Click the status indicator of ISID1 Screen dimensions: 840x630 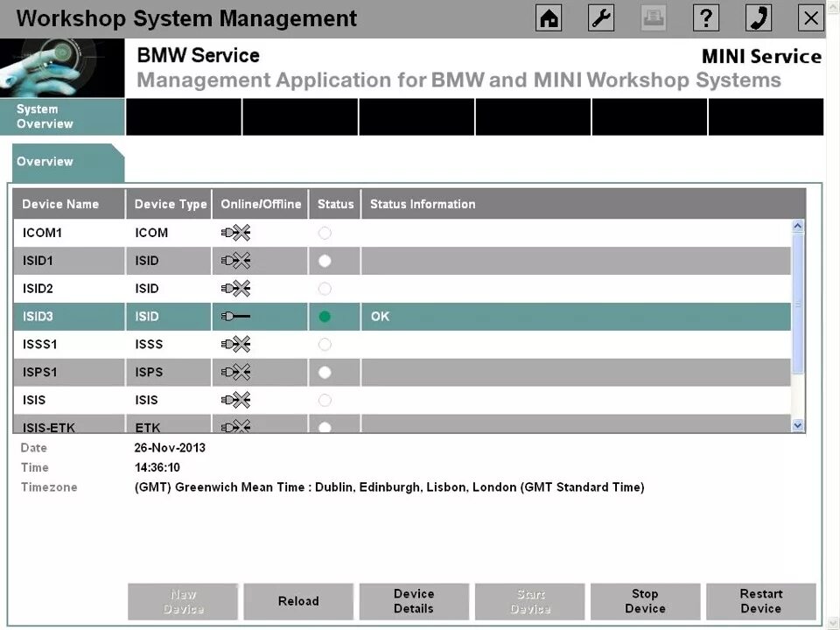(325, 261)
